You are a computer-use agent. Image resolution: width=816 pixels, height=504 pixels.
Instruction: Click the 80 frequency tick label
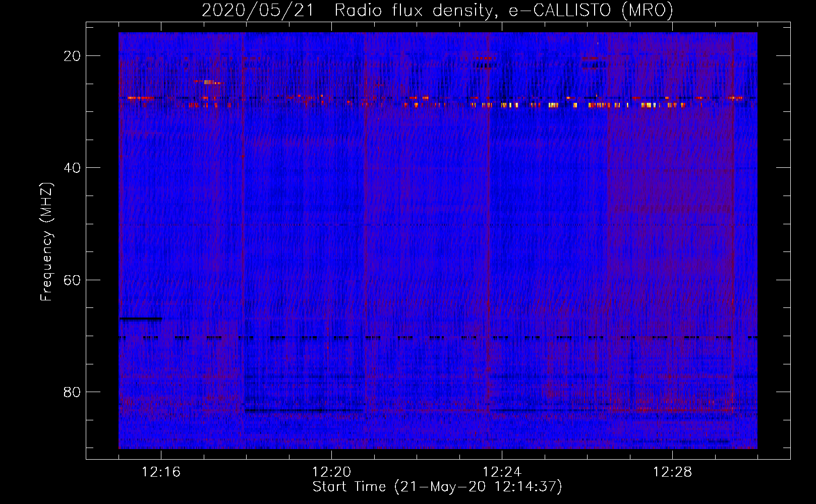(72, 392)
